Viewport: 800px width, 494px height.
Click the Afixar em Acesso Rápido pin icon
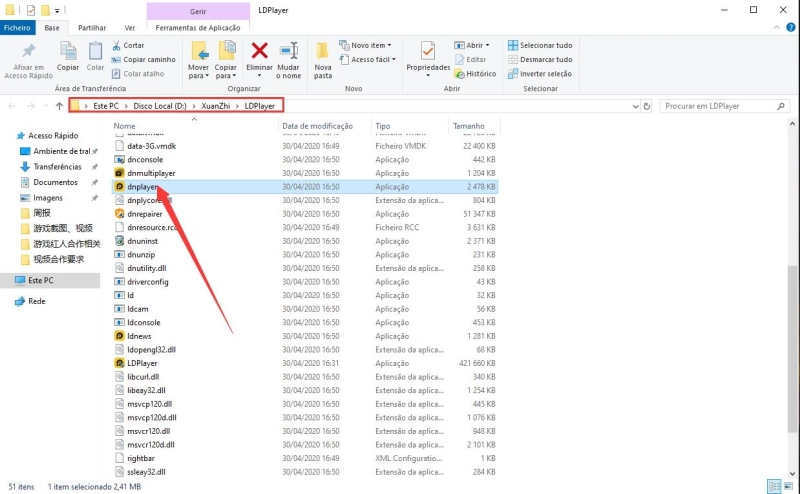coord(27,51)
